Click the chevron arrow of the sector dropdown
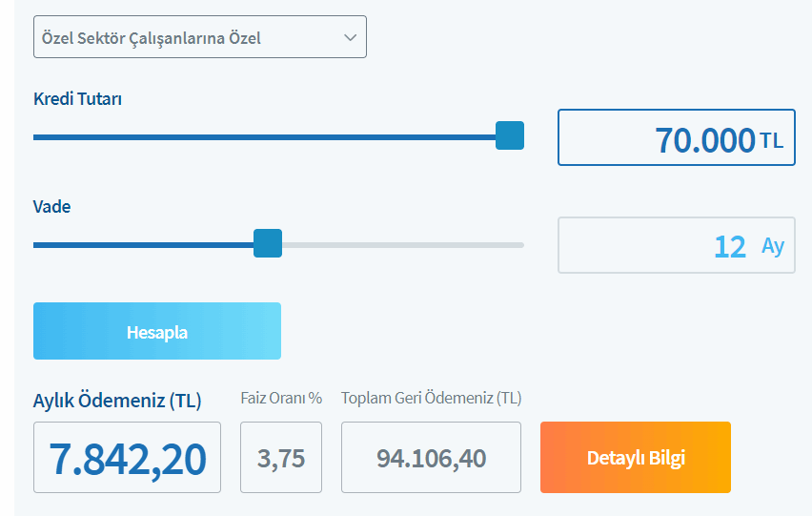Screen dimensions: 812x516 (349, 38)
